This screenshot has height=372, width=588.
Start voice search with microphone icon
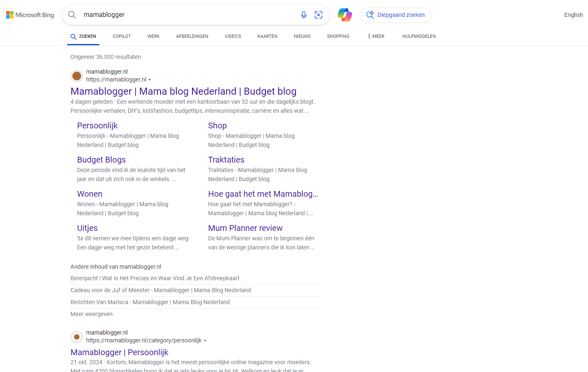point(304,15)
